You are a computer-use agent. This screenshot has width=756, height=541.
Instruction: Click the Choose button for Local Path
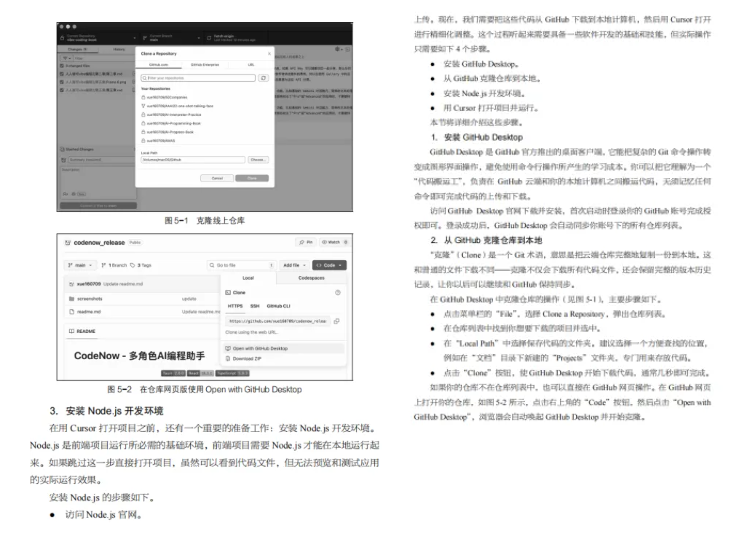(258, 160)
